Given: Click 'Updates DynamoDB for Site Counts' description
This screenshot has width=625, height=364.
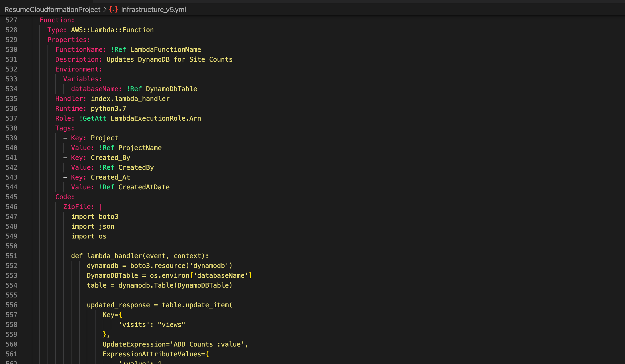Looking at the screenshot, I should click(x=169, y=59).
